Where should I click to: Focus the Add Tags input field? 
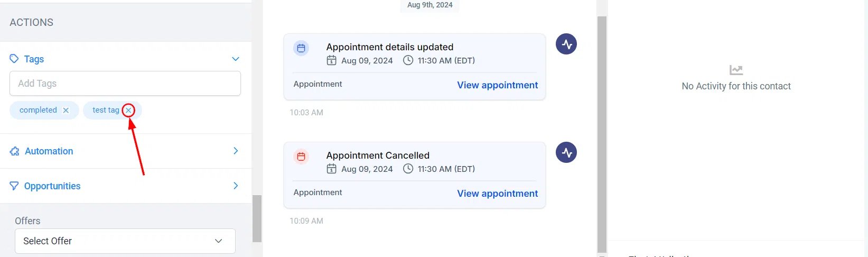click(x=125, y=84)
